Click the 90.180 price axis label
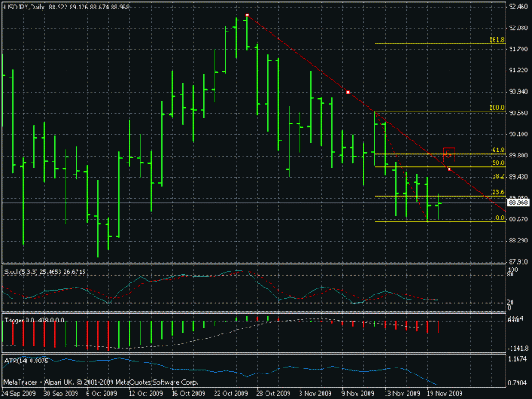 point(518,134)
